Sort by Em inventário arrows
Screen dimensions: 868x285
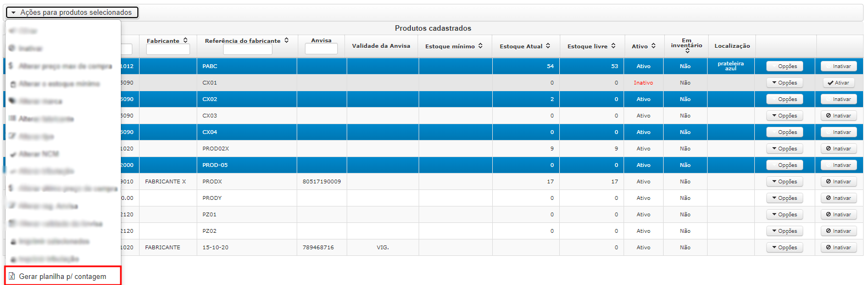687,51
